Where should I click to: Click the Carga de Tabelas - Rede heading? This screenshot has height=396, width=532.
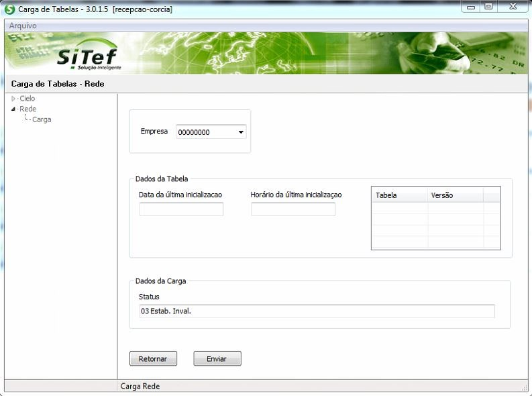pyautogui.click(x=58, y=84)
